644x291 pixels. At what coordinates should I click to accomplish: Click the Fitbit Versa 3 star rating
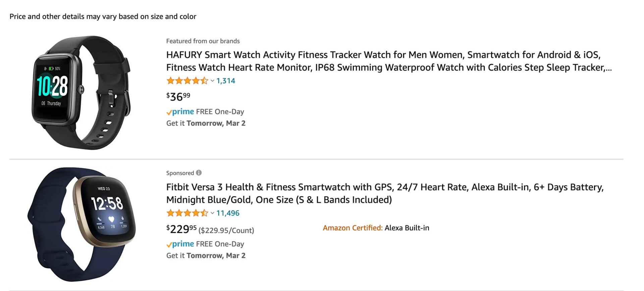coord(187,213)
